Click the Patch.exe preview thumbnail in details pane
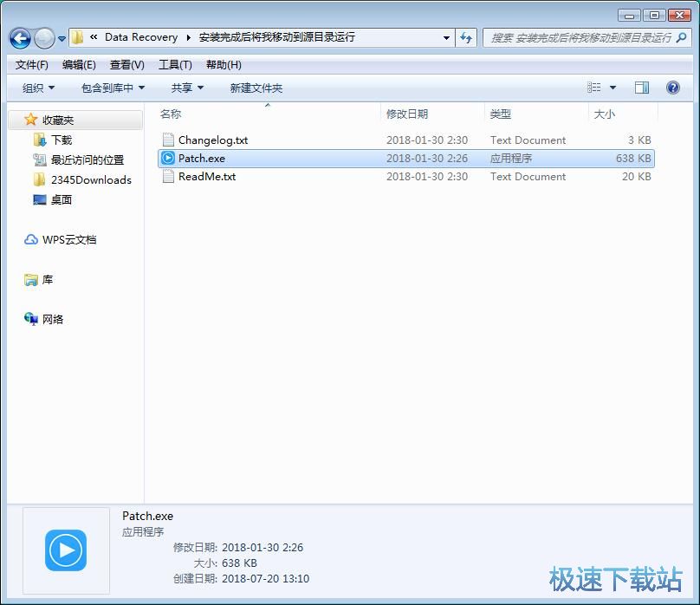 point(66,550)
